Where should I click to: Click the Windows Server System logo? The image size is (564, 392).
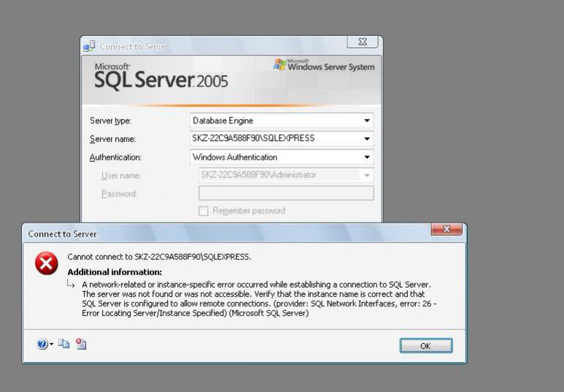(324, 65)
